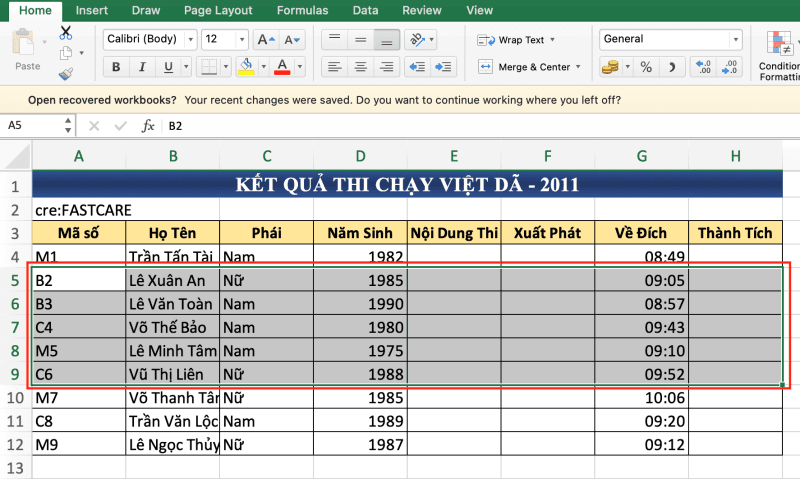
Task: Align text left
Action: point(335,67)
